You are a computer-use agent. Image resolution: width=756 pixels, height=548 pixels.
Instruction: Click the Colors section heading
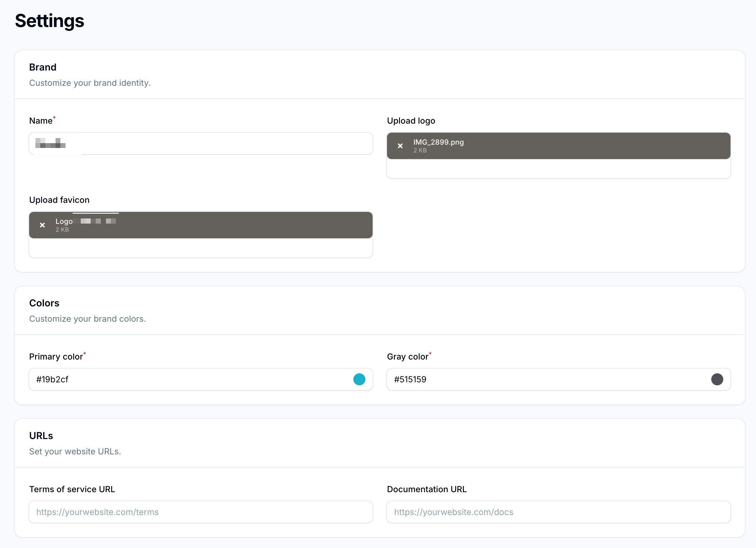click(44, 303)
